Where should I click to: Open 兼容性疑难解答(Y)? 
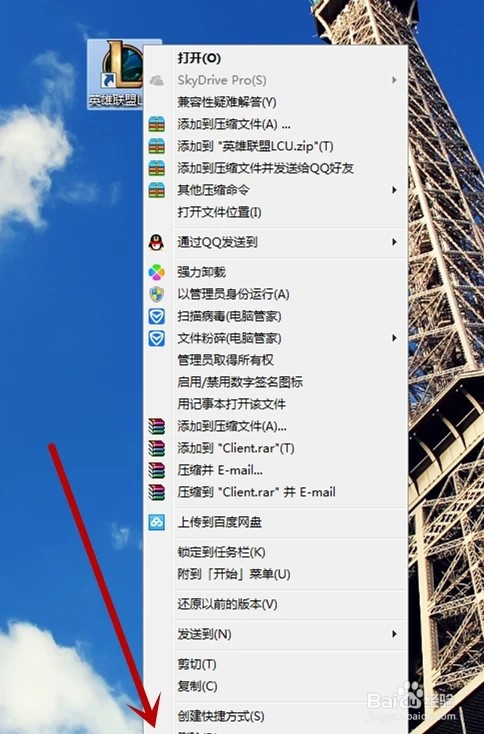275,103
